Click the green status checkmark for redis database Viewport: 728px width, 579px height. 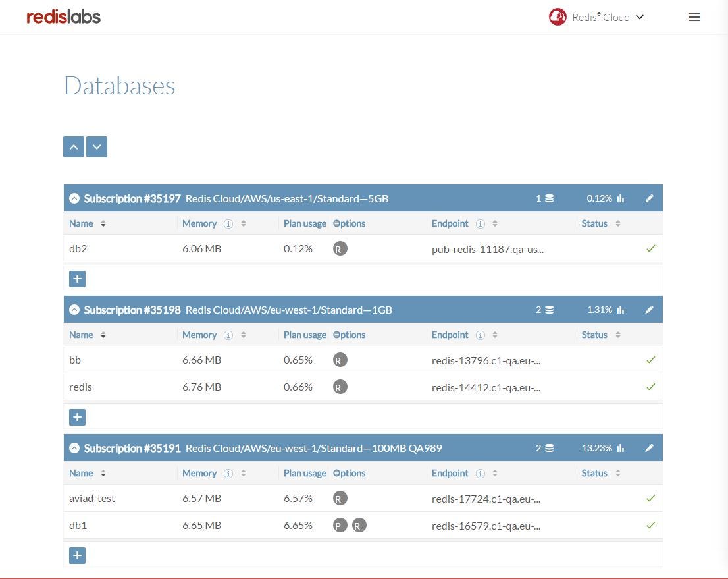(x=650, y=387)
